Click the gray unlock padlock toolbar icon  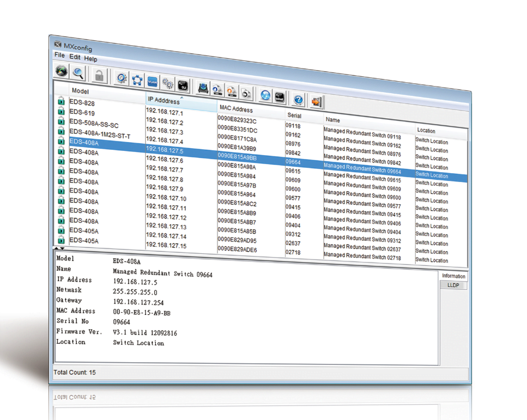99,76
